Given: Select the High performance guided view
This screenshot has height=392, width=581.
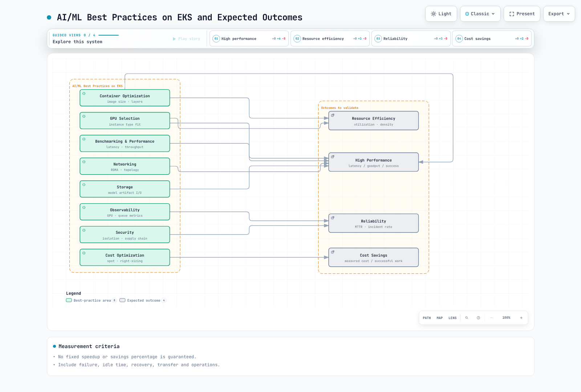Looking at the screenshot, I should click(249, 38).
